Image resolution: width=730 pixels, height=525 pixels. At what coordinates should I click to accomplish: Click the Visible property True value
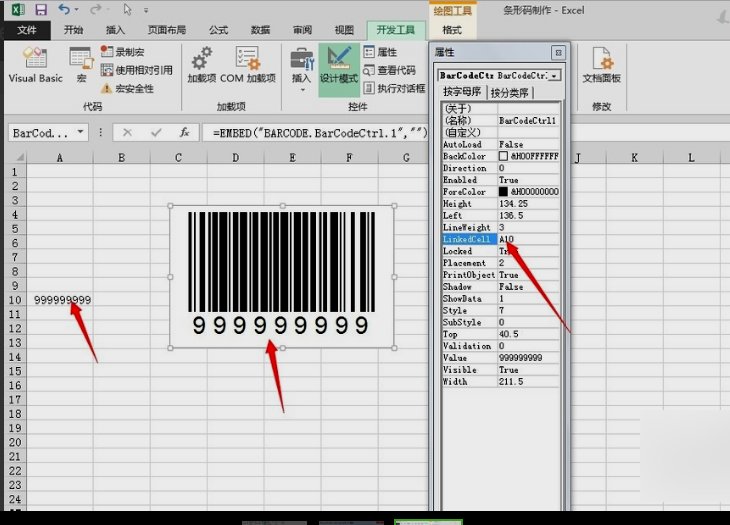point(528,369)
